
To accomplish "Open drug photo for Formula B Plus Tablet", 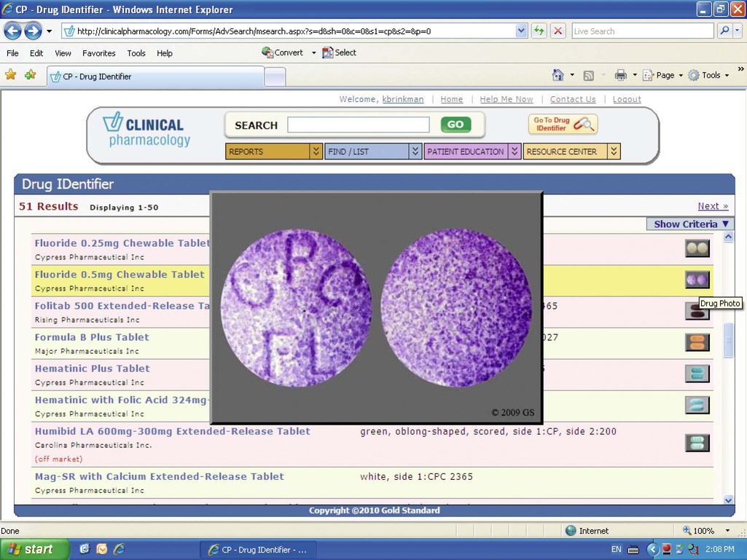I will [697, 342].
